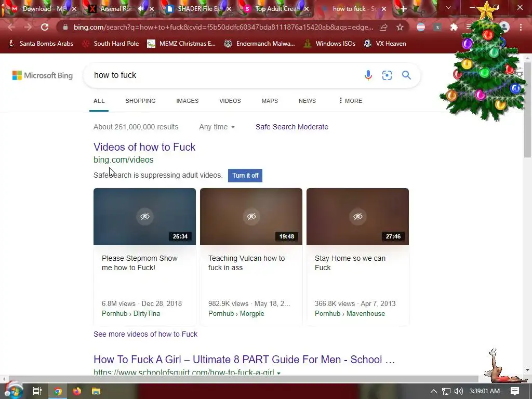Click the horizontal scrollbar at page bottom
This screenshot has height=399, width=532.
pos(243,379)
